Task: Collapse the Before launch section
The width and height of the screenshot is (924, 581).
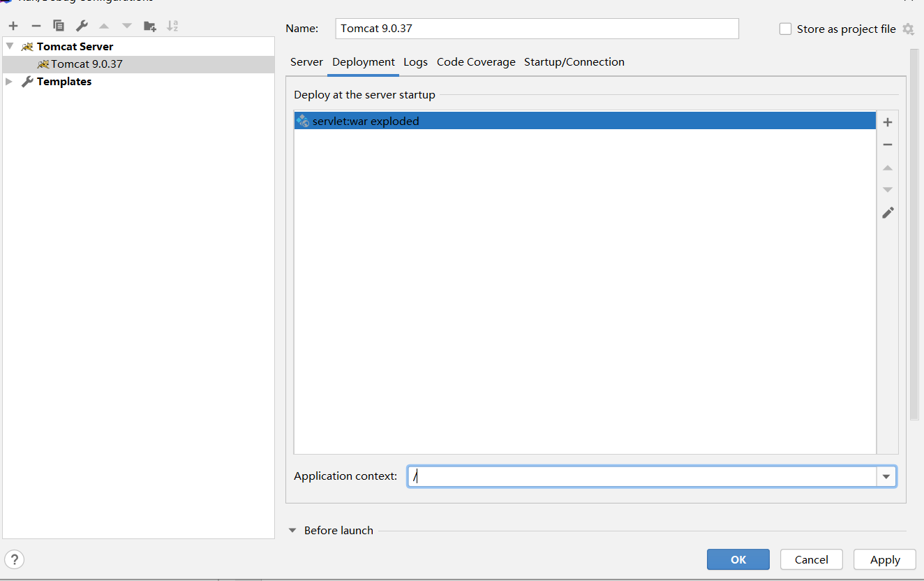Action: [292, 531]
